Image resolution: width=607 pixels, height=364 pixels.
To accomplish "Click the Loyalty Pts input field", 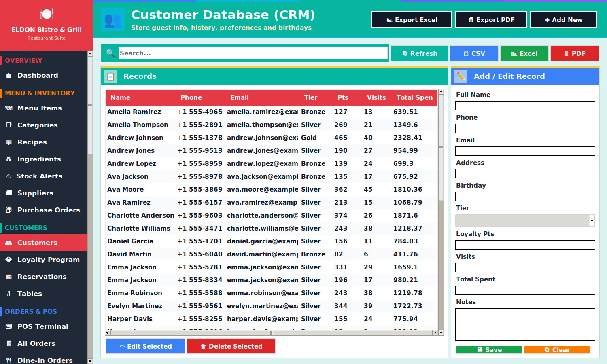I will tap(525, 245).
